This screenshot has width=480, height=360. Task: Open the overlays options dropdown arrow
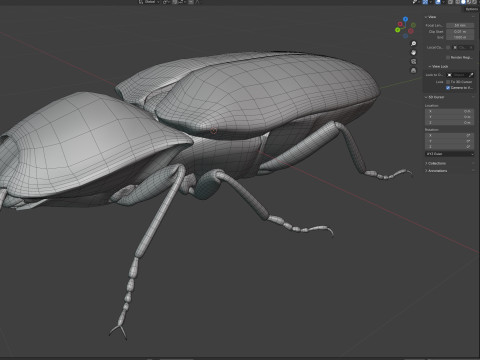[x=443, y=2]
